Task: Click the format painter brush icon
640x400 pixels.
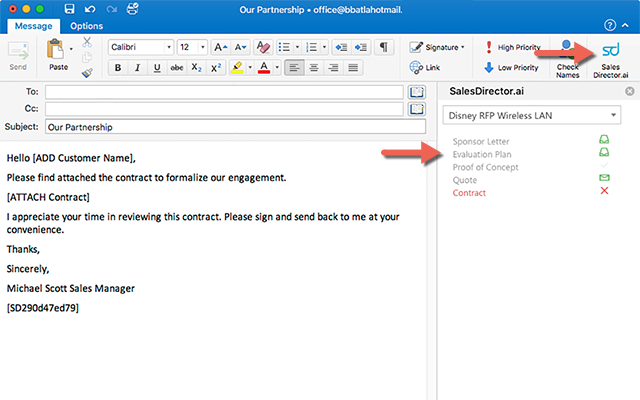Action: [x=87, y=73]
